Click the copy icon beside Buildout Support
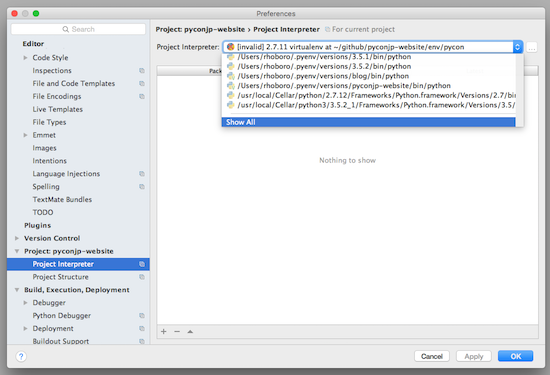 click(x=142, y=341)
